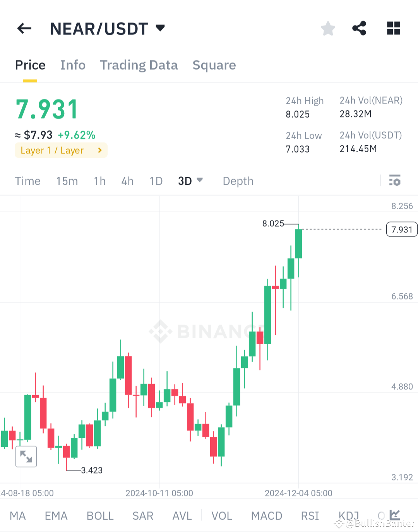The image size is (418, 532).
Task: Share the NEAR/USDT chart
Action: coord(359,28)
